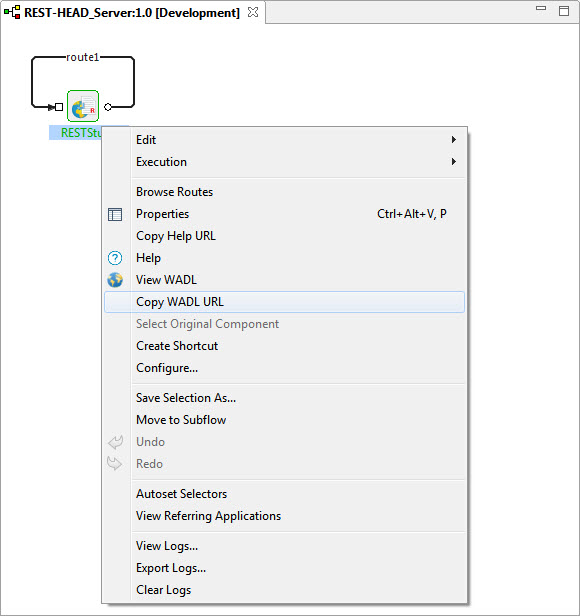Expand the Execution submenu arrow
This screenshot has width=580, height=616.
tap(454, 161)
